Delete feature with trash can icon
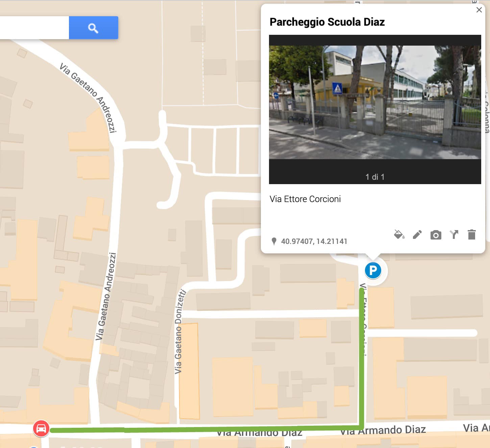This screenshot has width=490, height=448. pyautogui.click(x=472, y=234)
